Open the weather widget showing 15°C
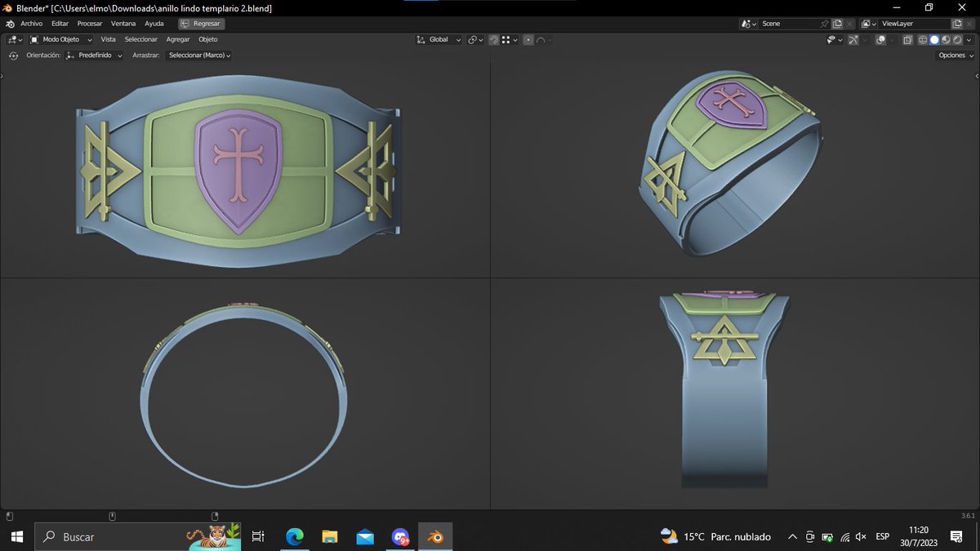 715,536
